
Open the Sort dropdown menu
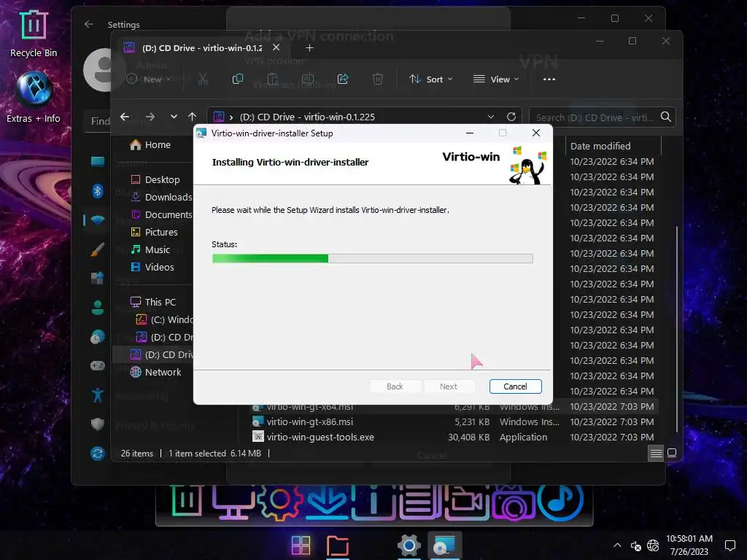point(430,79)
